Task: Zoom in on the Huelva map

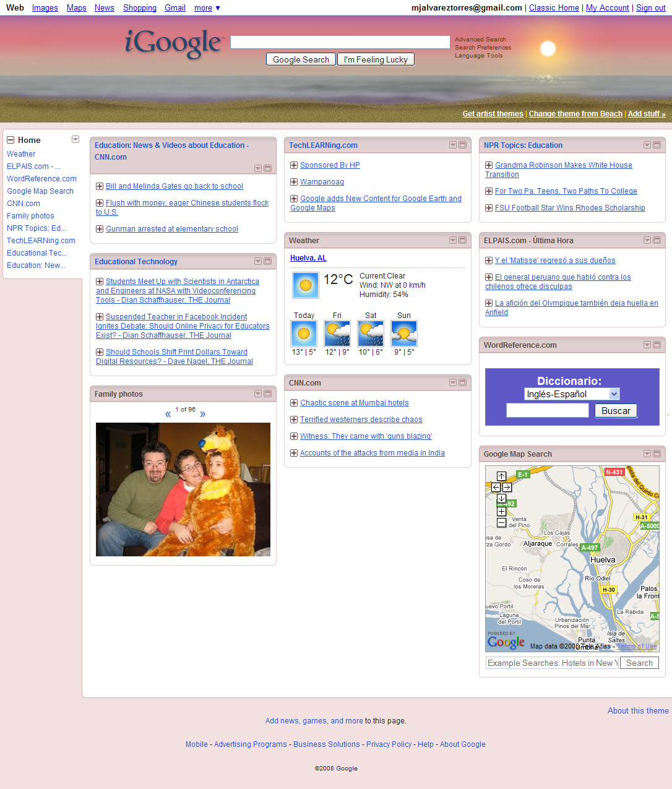Action: pyautogui.click(x=501, y=512)
